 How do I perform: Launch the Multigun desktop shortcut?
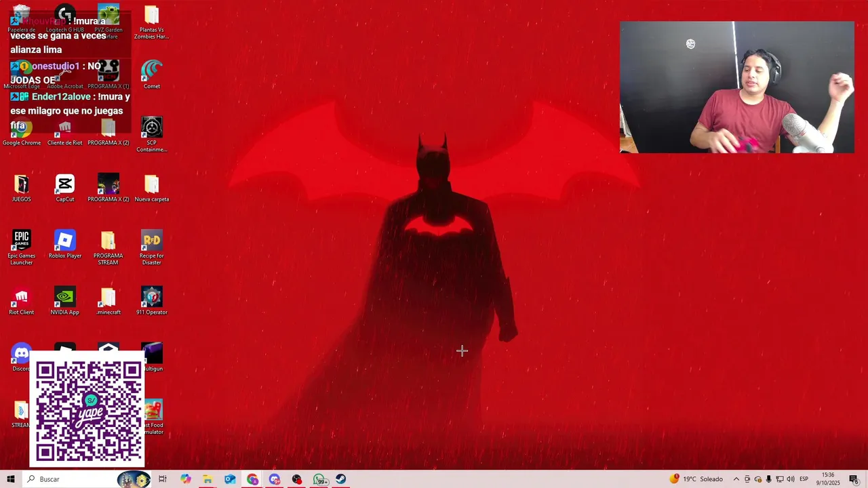click(x=153, y=357)
